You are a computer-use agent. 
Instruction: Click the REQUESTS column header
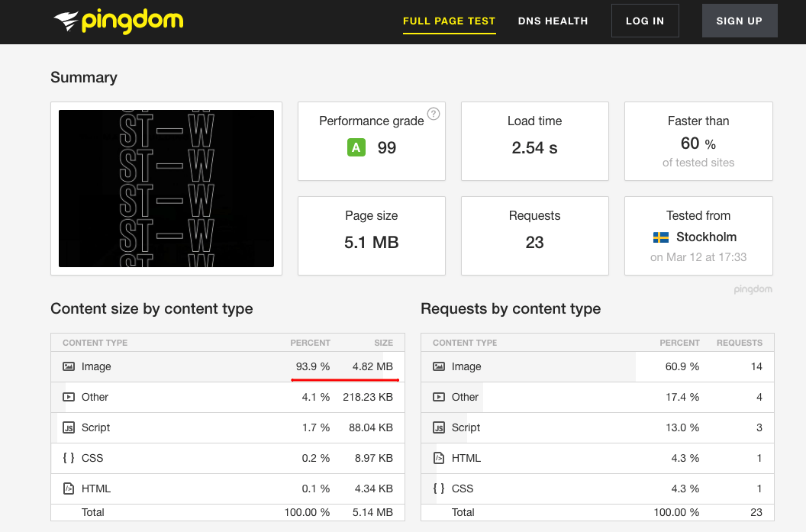tap(739, 343)
